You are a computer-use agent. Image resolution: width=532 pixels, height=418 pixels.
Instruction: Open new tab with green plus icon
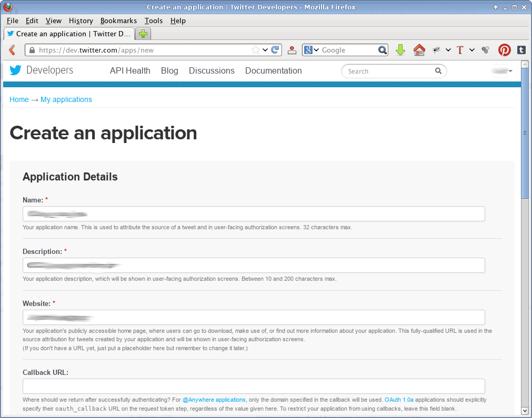(x=143, y=34)
